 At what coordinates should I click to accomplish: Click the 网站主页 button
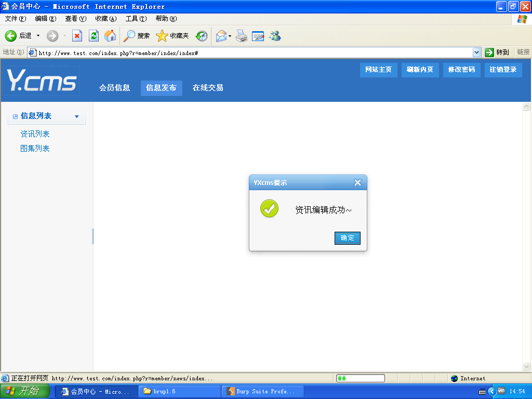[379, 70]
